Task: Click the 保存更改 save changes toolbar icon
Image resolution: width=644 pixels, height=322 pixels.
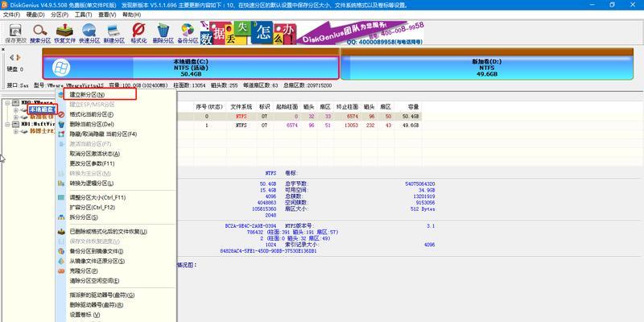Action: click(15, 33)
